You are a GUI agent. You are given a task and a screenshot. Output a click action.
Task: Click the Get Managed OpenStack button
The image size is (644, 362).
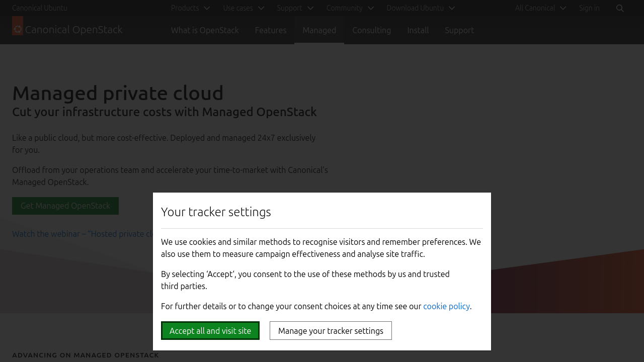click(x=65, y=206)
